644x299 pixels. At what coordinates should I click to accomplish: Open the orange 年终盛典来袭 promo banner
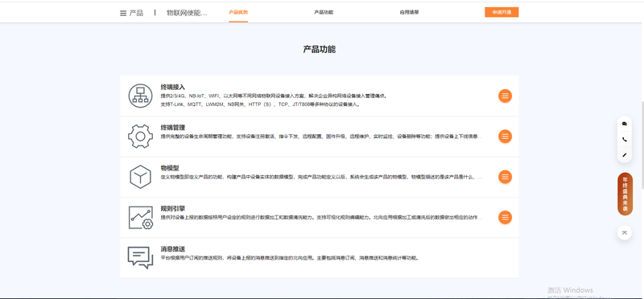tap(625, 194)
